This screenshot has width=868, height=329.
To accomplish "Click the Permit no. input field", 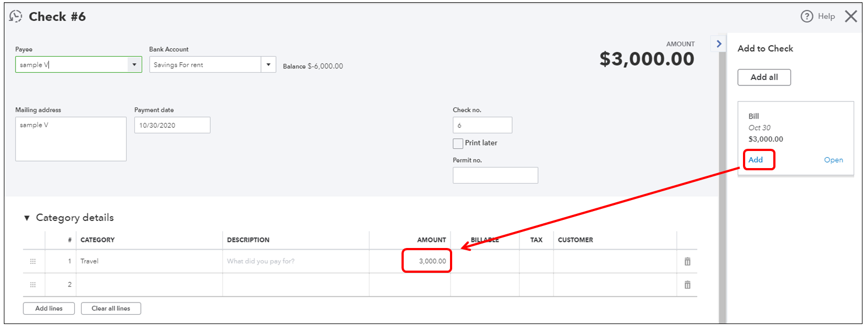I will [495, 175].
